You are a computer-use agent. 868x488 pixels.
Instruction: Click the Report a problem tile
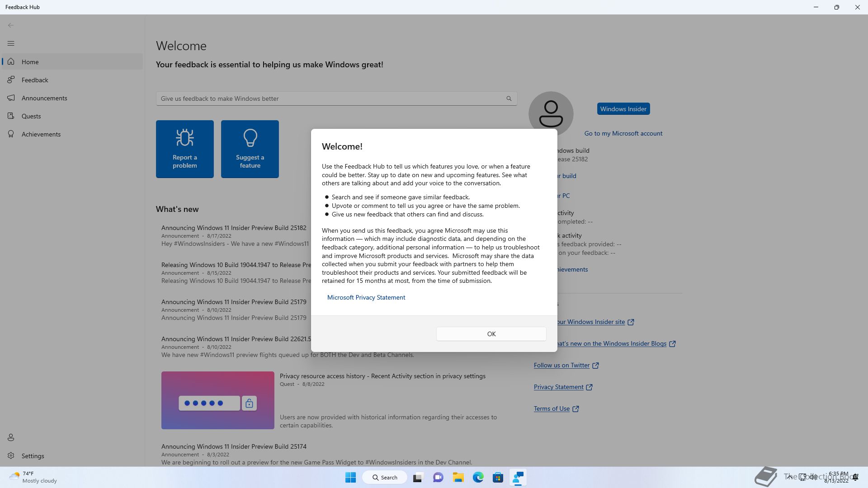click(x=185, y=149)
